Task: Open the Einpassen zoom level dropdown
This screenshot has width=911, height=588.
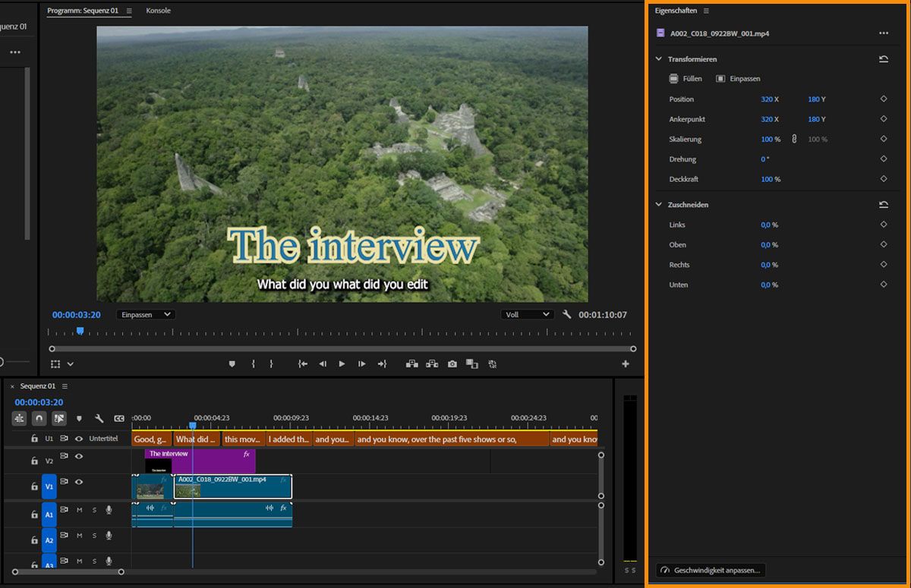Action: (147, 314)
